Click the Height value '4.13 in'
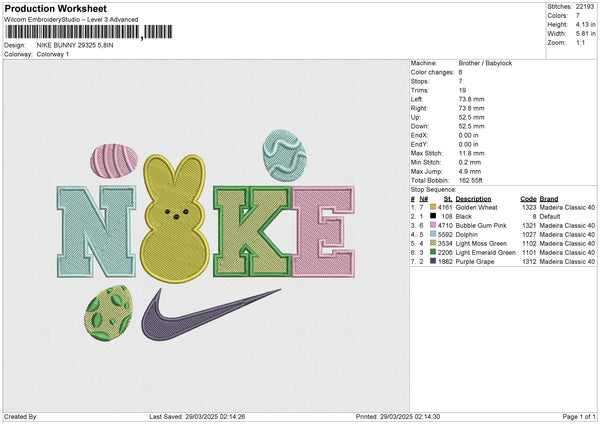This screenshot has height=424, width=600. [585, 24]
